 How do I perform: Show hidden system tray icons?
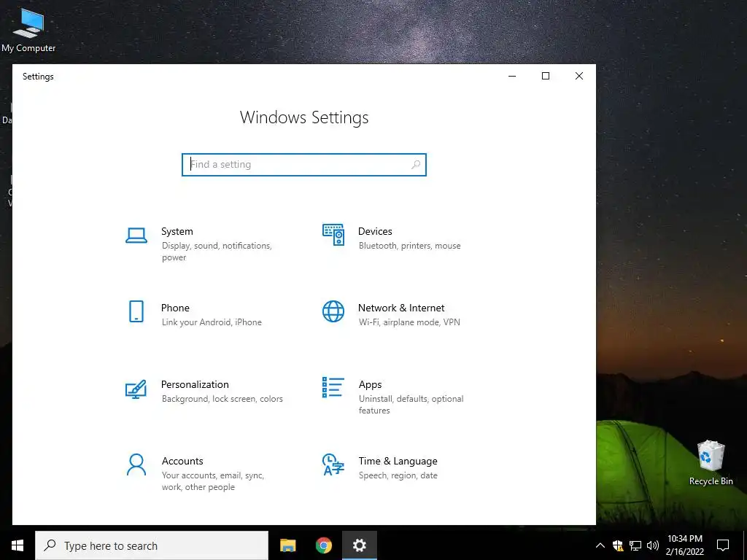(x=600, y=545)
